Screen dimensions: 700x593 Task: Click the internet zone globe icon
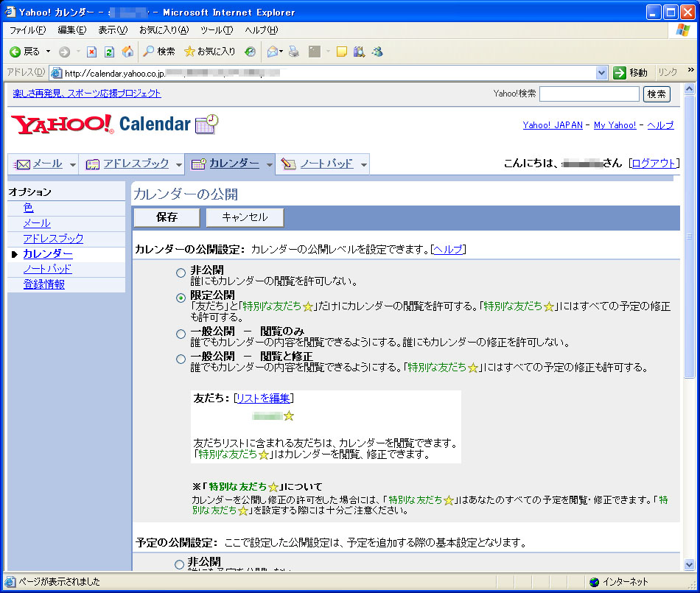click(594, 582)
